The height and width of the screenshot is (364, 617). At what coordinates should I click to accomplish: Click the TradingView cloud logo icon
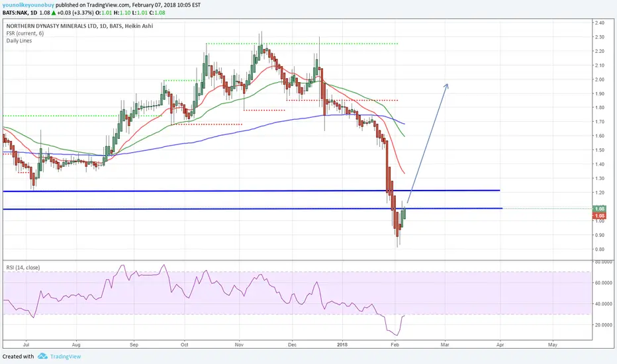coord(42,356)
